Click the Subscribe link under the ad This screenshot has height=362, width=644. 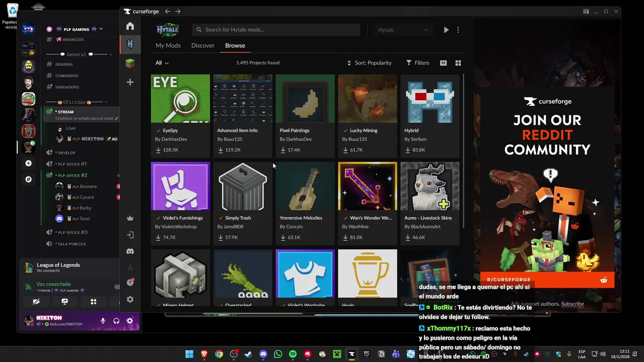[x=573, y=304]
